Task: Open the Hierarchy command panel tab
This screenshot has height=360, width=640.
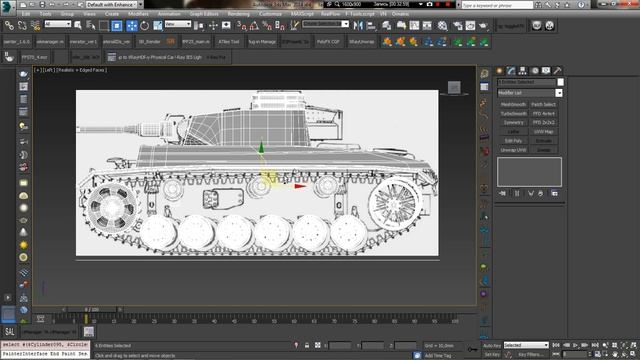Action: [x=522, y=71]
